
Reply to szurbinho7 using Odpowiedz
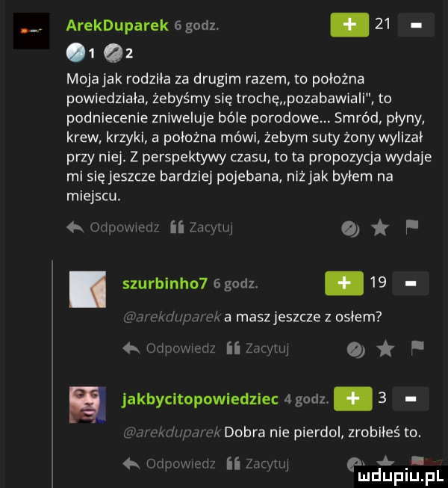(169, 348)
